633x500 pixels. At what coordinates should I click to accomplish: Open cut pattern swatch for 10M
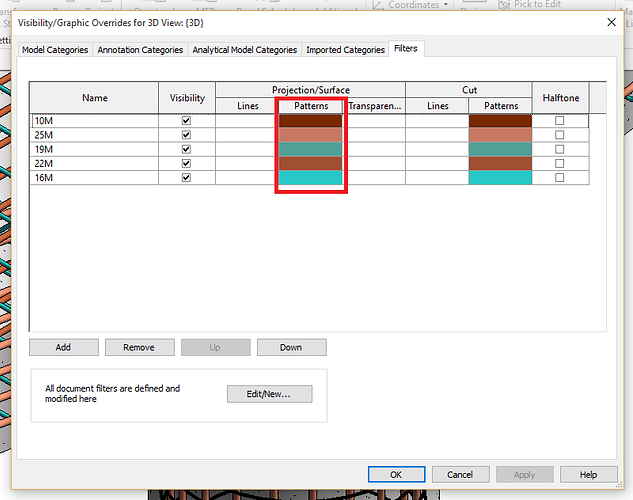point(500,121)
